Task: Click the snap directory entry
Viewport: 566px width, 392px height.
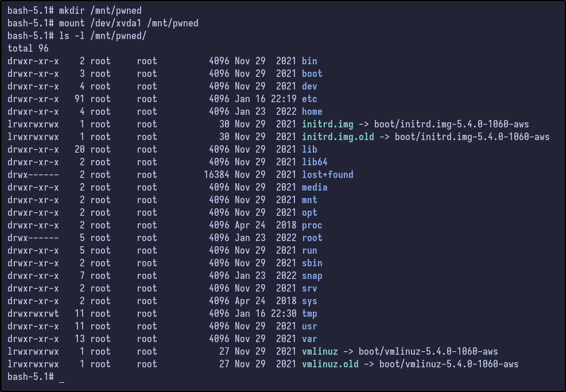Action: coord(312,275)
